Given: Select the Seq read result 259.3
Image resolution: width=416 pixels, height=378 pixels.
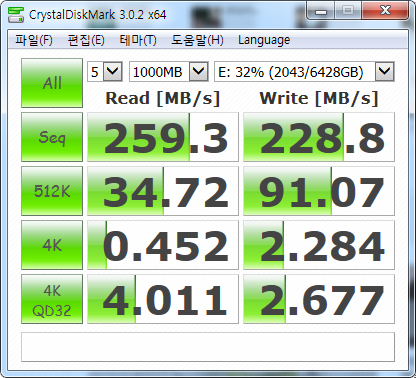Looking at the screenshot, I should [163, 137].
